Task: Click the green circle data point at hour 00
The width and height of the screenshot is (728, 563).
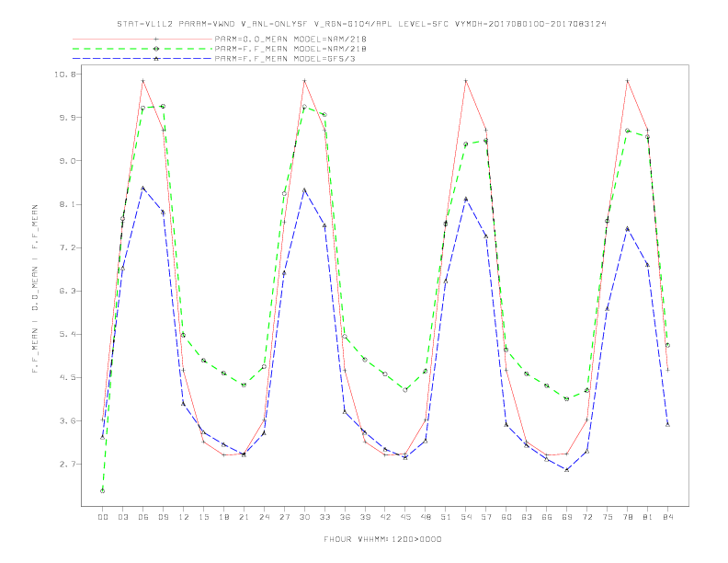Action: coord(103,491)
